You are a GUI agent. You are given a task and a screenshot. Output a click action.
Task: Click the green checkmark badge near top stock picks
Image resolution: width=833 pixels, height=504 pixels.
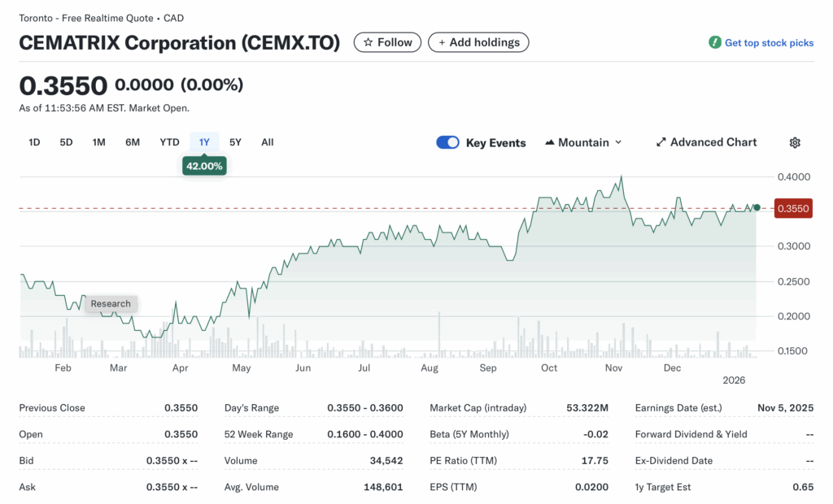714,42
